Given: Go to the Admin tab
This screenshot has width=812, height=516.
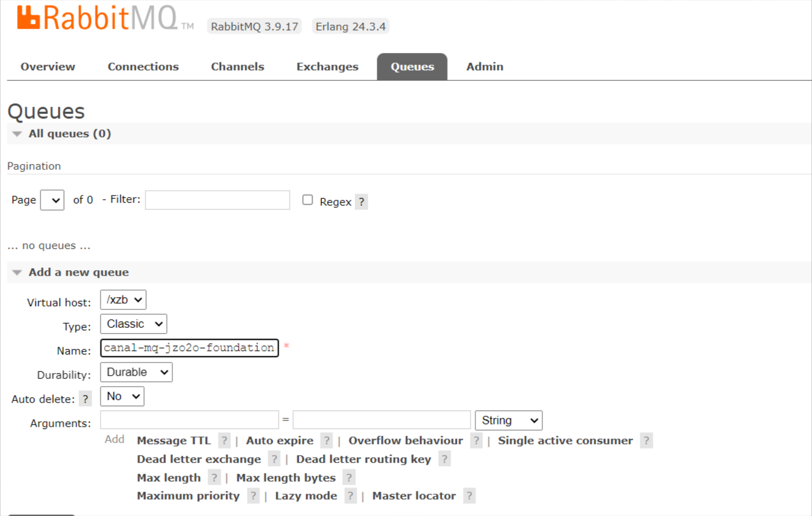Looking at the screenshot, I should (x=485, y=67).
